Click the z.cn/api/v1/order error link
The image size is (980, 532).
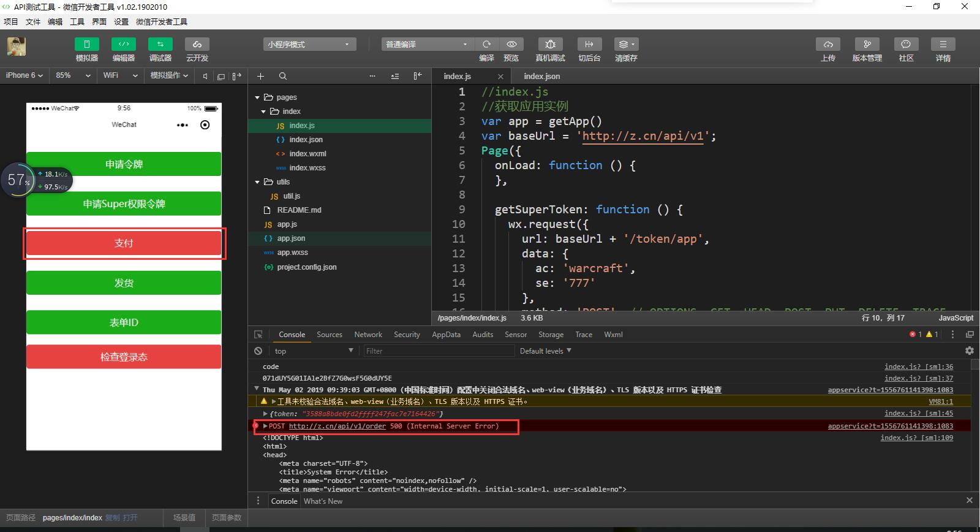coord(337,426)
